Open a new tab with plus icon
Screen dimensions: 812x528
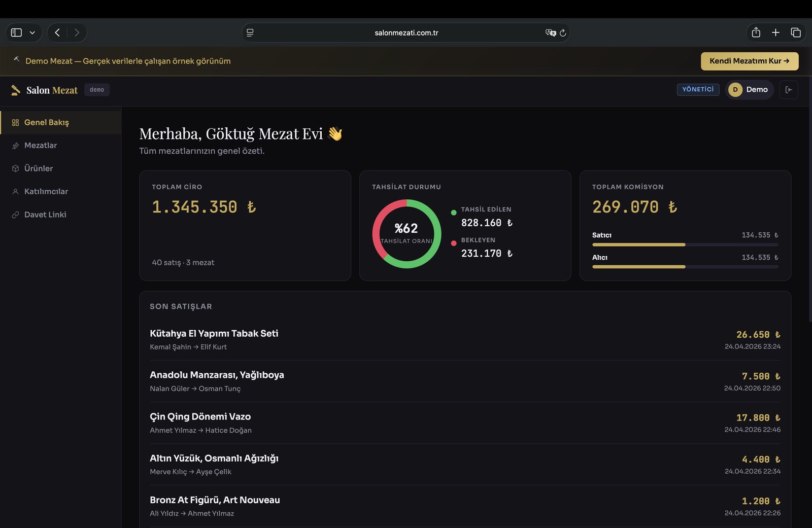(x=775, y=32)
